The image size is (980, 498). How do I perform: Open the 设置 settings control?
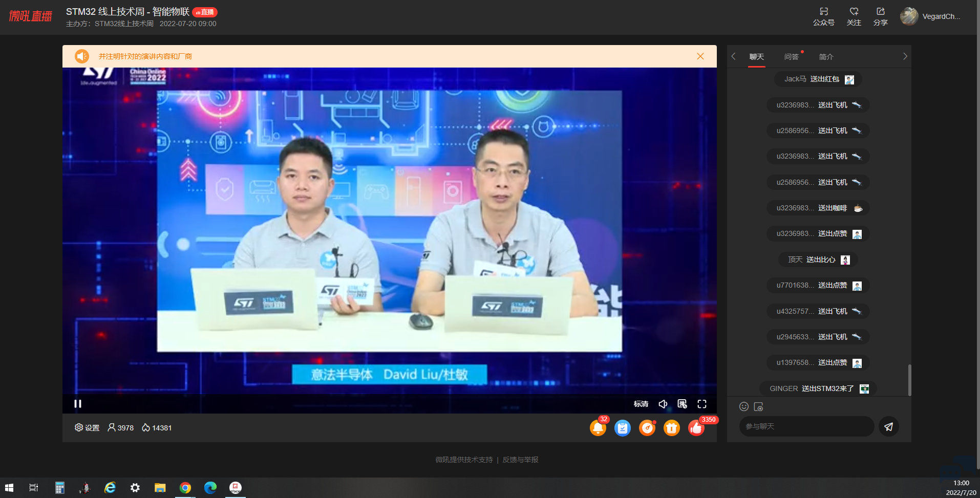(x=87, y=427)
